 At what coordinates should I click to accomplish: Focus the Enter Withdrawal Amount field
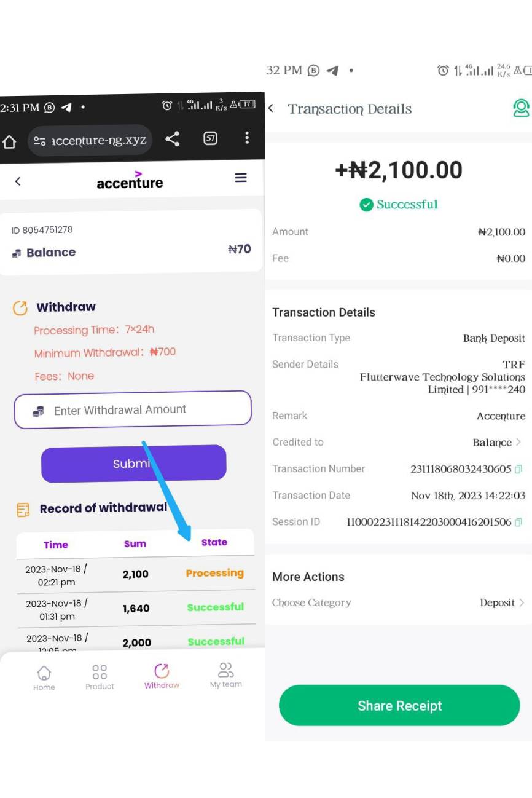(133, 409)
